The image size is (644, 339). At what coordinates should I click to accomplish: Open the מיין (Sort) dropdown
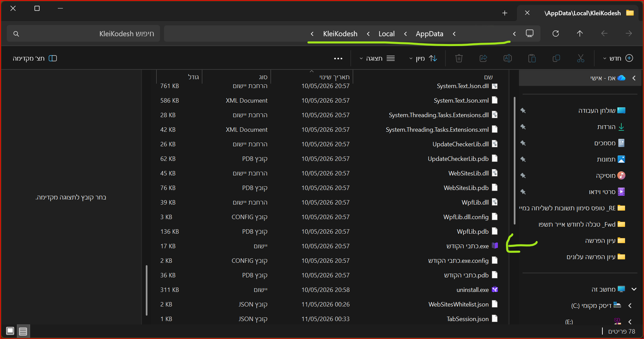[x=423, y=59]
